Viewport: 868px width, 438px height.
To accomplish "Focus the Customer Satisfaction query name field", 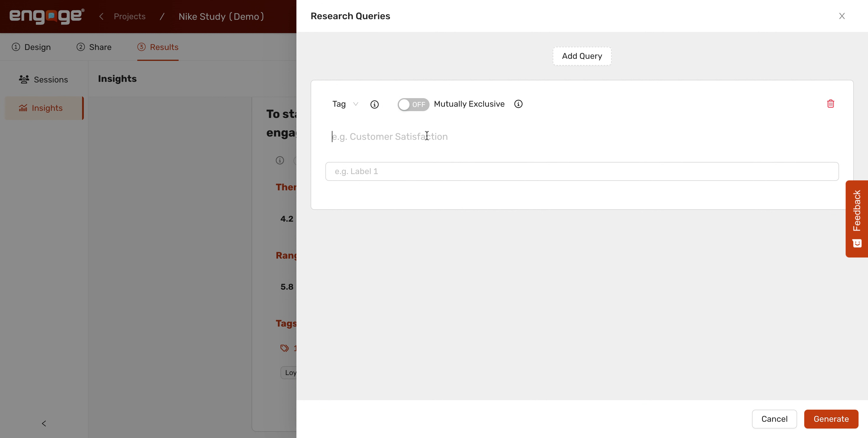I will [582, 137].
